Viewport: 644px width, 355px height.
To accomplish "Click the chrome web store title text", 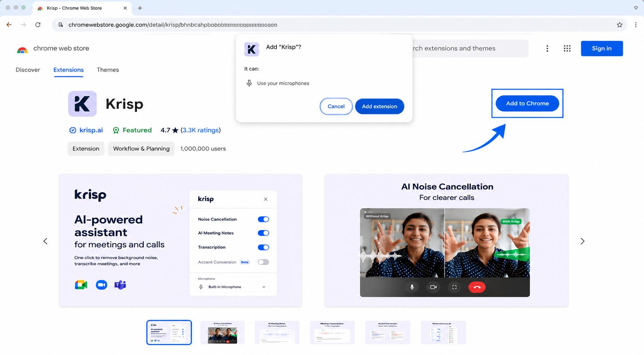I will pyautogui.click(x=61, y=48).
